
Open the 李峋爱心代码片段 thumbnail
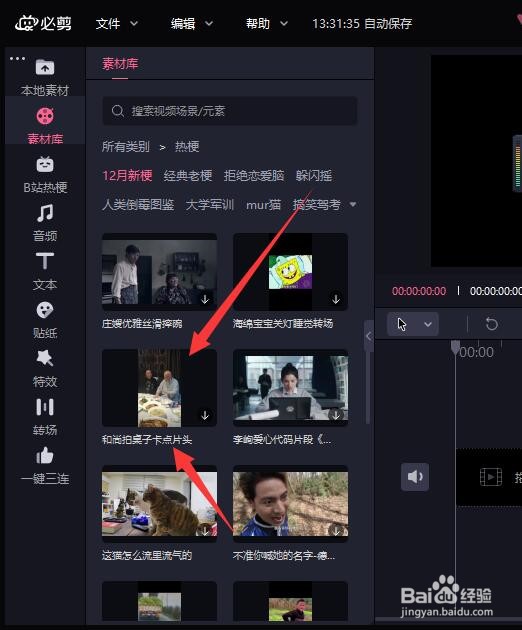pos(291,388)
